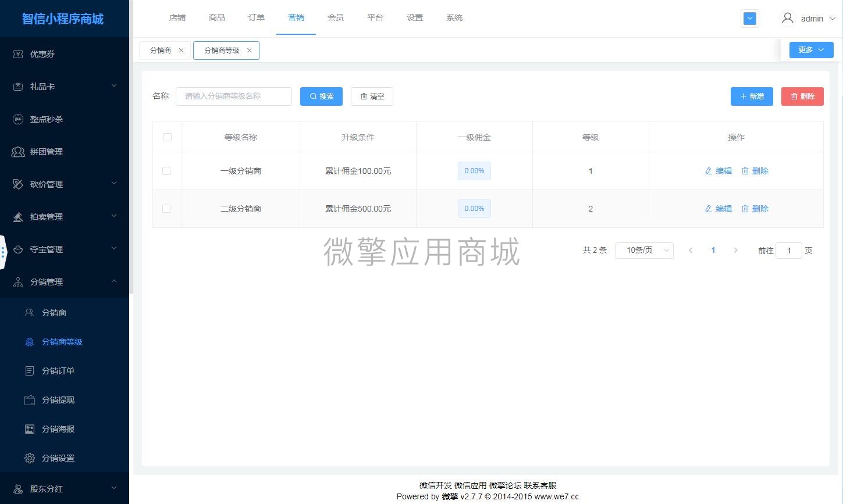Click the edit pencil icon for 一级分销商
The width and height of the screenshot is (843, 504).
click(x=709, y=171)
